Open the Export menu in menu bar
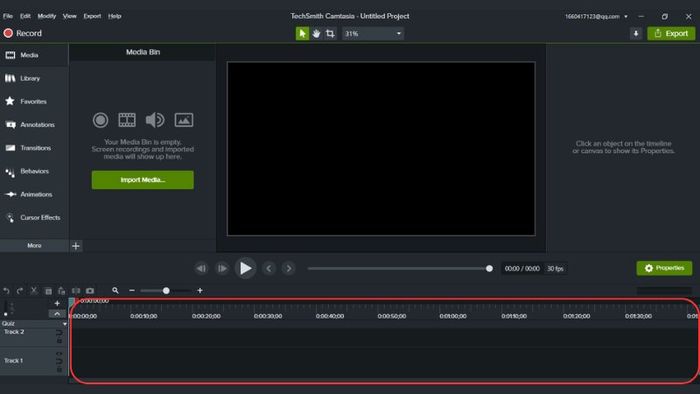 [x=92, y=16]
